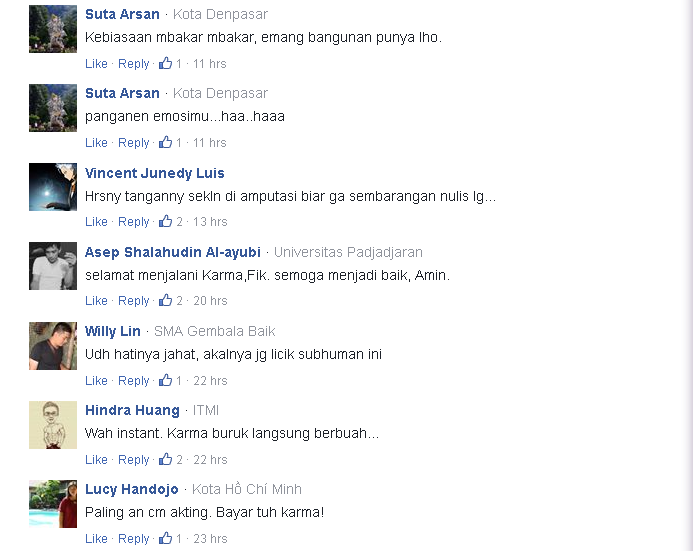Click thumbs-up icon on Hindra Huang comment
693x551 pixels.
(x=165, y=459)
